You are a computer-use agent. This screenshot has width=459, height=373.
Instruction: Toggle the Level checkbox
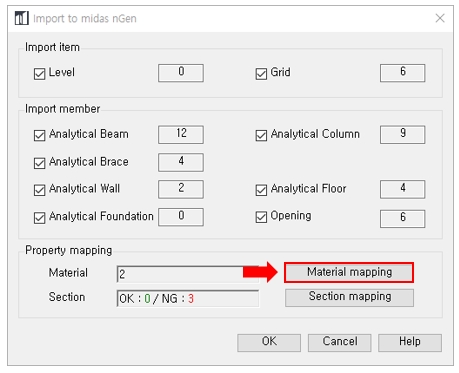point(39,74)
